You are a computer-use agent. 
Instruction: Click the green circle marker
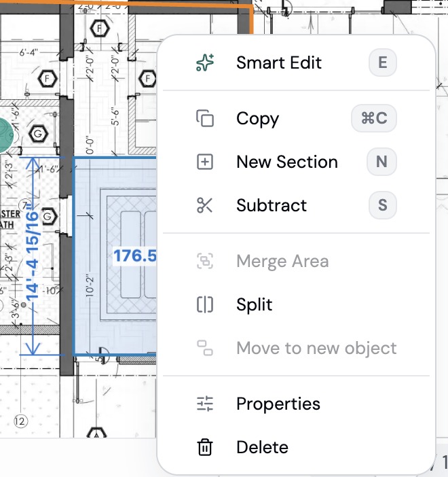click(x=5, y=135)
